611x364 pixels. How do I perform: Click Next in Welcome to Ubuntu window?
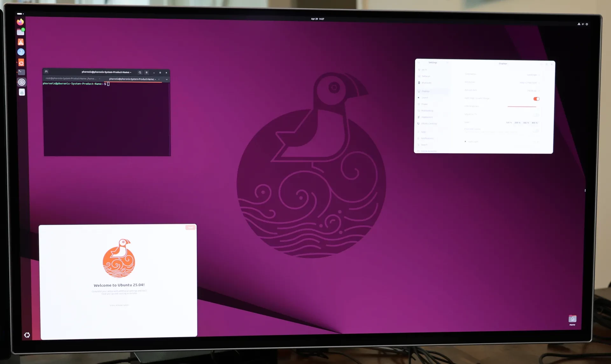[x=190, y=227]
